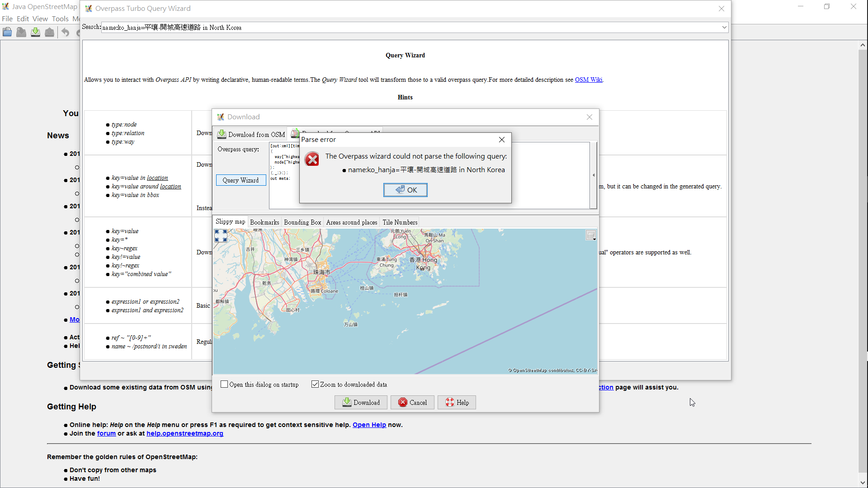Click the Save file toolbar icon
The height and width of the screenshot is (488, 868).
tap(21, 32)
